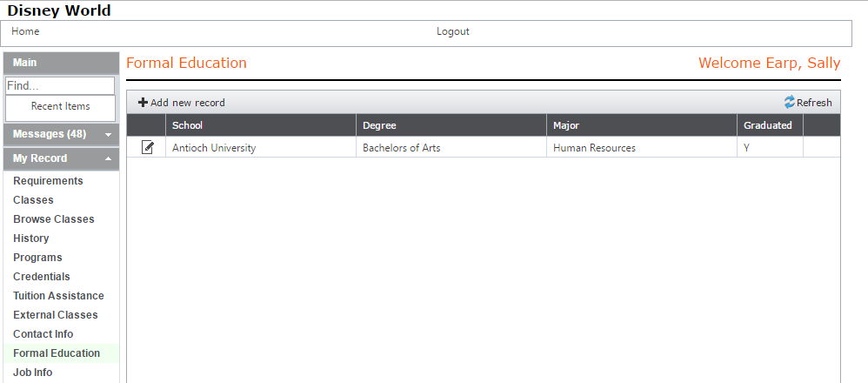The height and width of the screenshot is (383, 868).
Task: Go to Home in top navigation
Action: point(25,31)
